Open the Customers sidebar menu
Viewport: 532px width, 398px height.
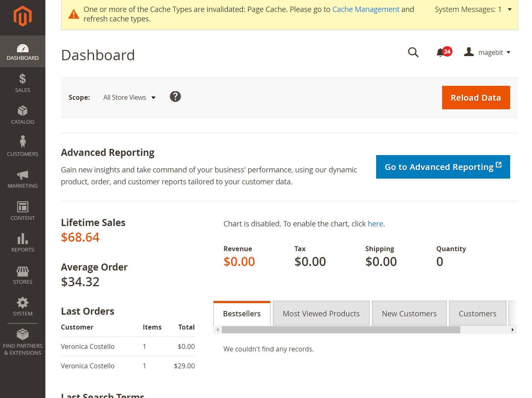(x=23, y=147)
